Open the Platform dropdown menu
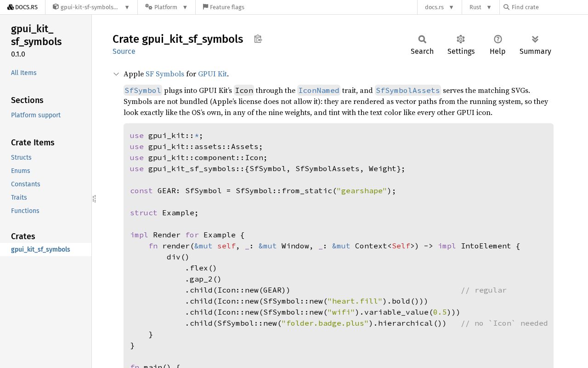Viewport: 588px width, 368px height. tap(166, 7)
